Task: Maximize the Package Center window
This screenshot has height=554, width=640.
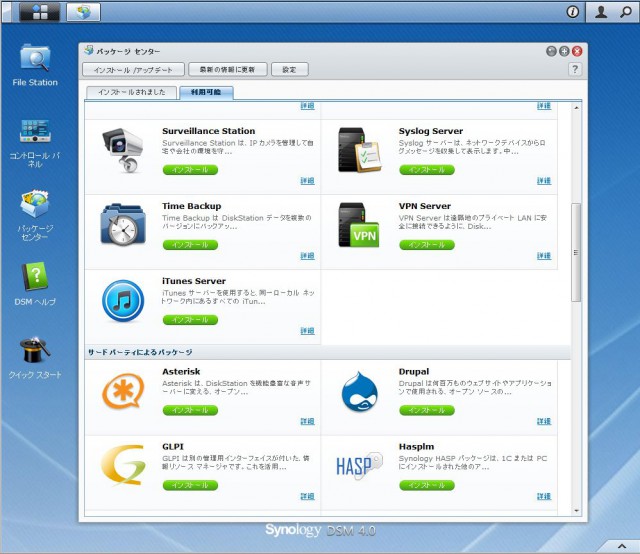Action: point(564,51)
